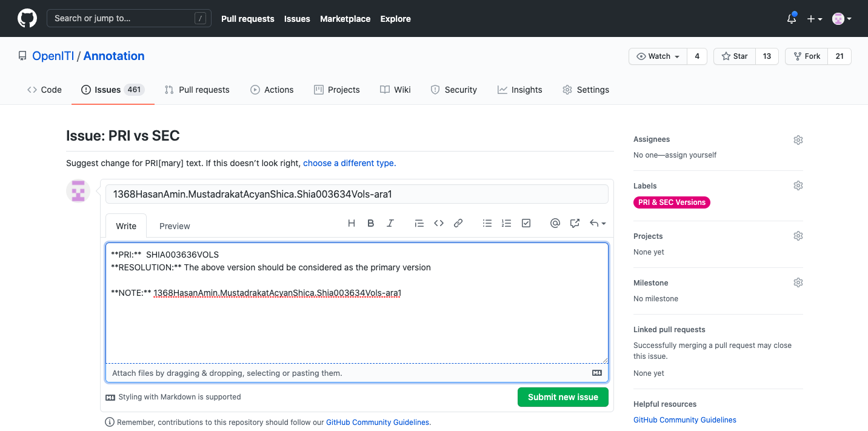Click the author avatar beside issue form
Image resolution: width=868 pixels, height=431 pixels.
tap(78, 192)
